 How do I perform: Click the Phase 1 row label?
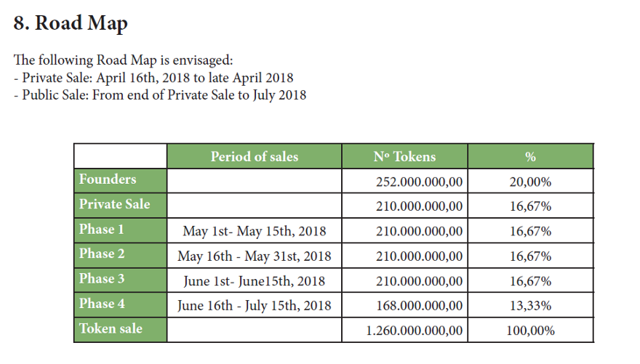click(102, 230)
